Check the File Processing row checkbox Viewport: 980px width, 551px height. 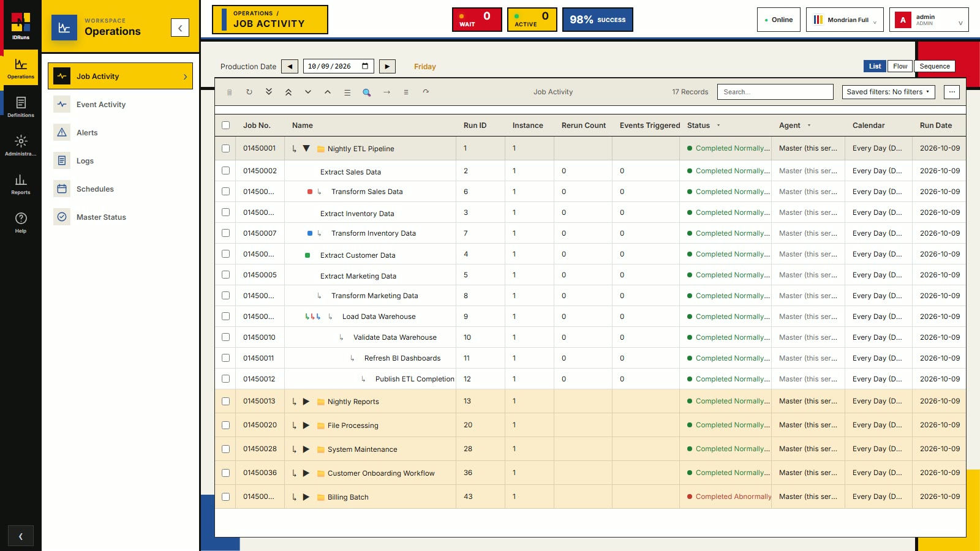point(225,425)
